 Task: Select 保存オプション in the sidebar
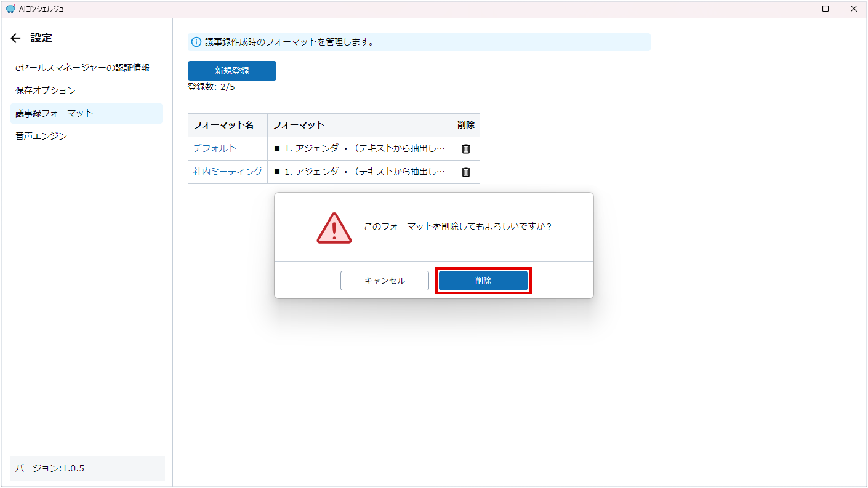(46, 90)
